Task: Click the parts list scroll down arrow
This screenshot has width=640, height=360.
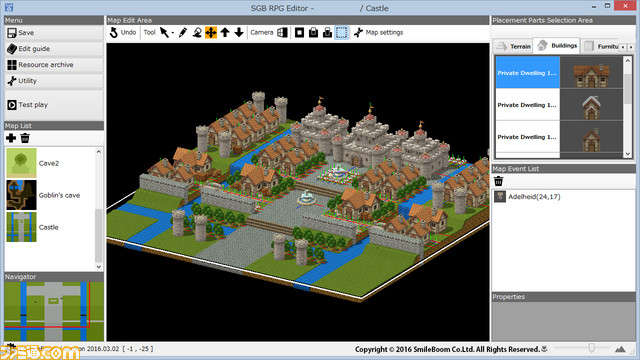Action: click(628, 154)
